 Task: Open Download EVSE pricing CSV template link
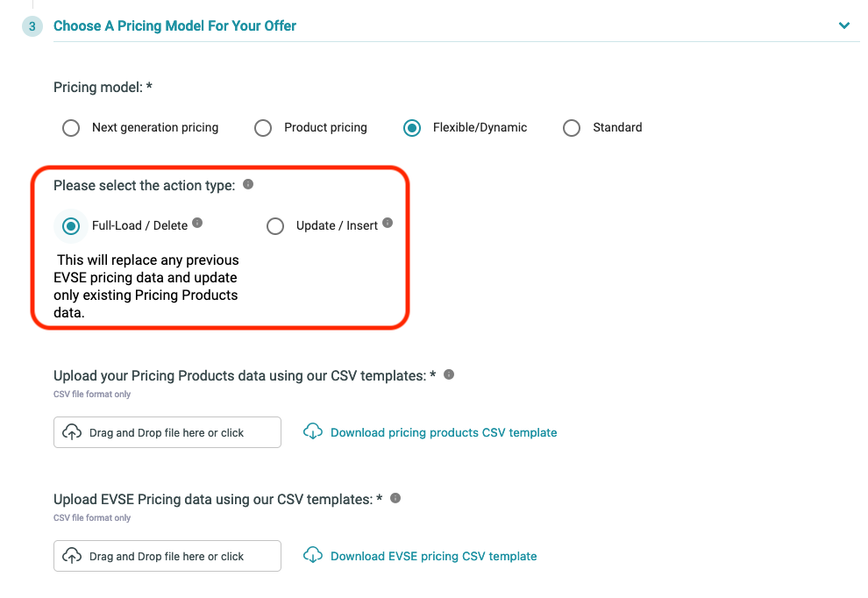[x=433, y=556]
